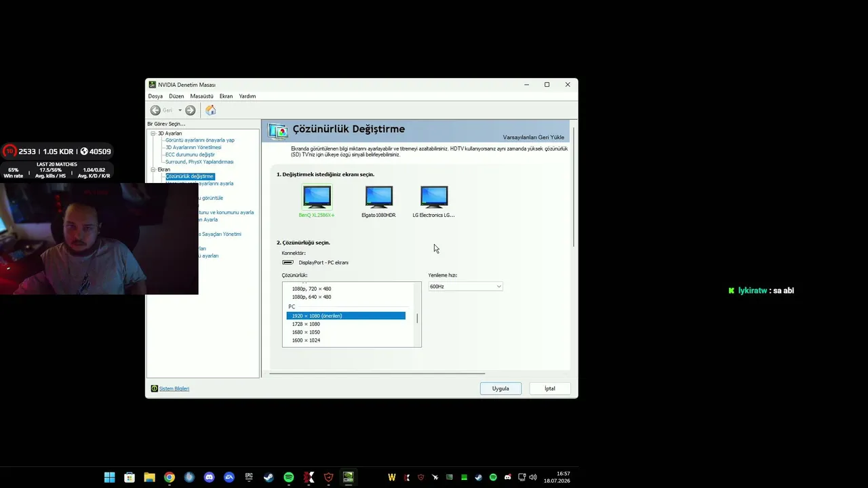Click the red shield taskbar app icon
The height and width of the screenshot is (488, 868).
[328, 477]
